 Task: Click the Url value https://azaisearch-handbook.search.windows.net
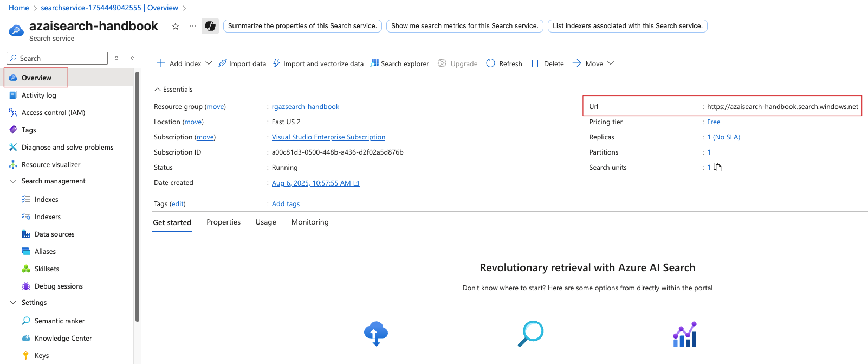point(782,107)
